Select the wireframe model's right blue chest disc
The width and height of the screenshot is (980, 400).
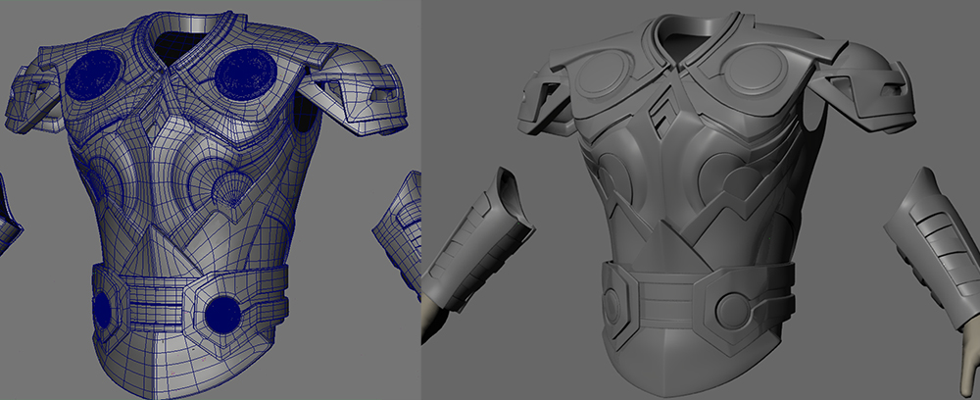(245, 75)
